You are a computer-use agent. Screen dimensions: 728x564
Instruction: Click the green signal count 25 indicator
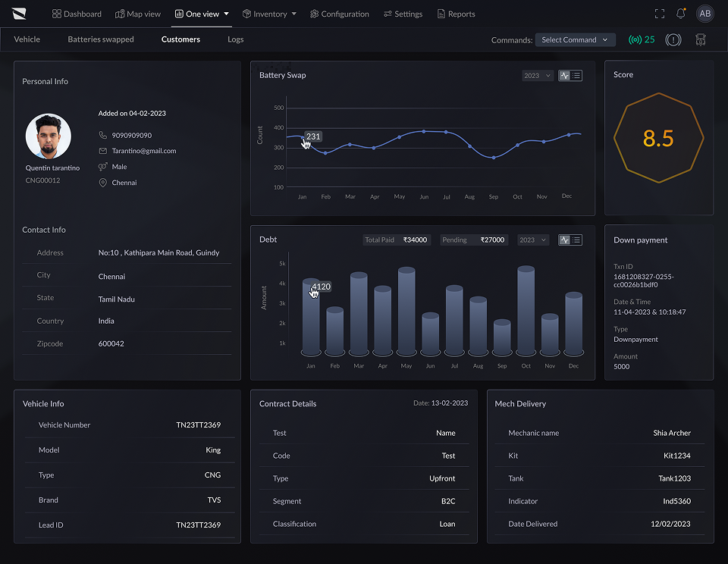[x=642, y=40]
